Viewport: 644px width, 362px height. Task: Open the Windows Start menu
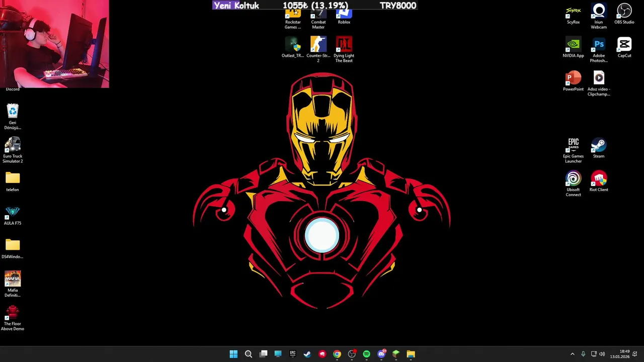click(x=233, y=354)
